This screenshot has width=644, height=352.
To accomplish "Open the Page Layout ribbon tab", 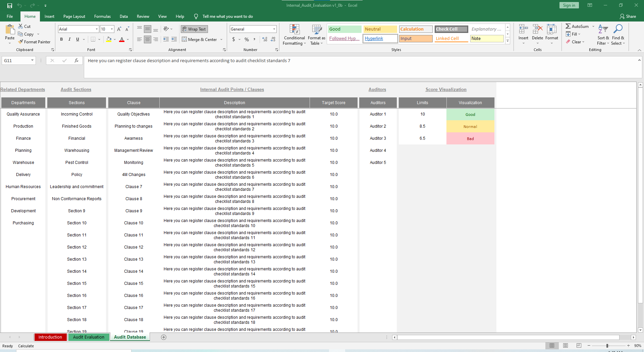I will [74, 16].
